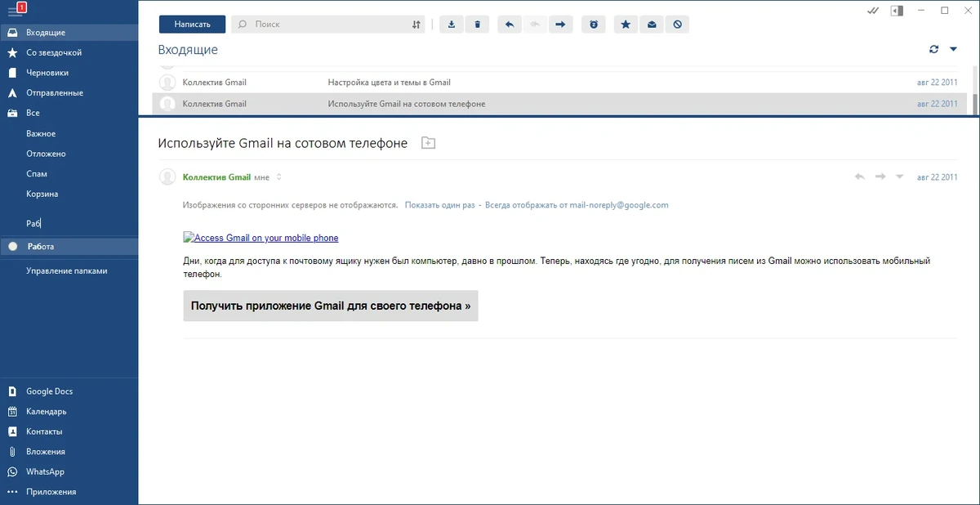Toggle the sidebar panel icon in the title bar
This screenshot has width=980, height=505.
pos(896,11)
